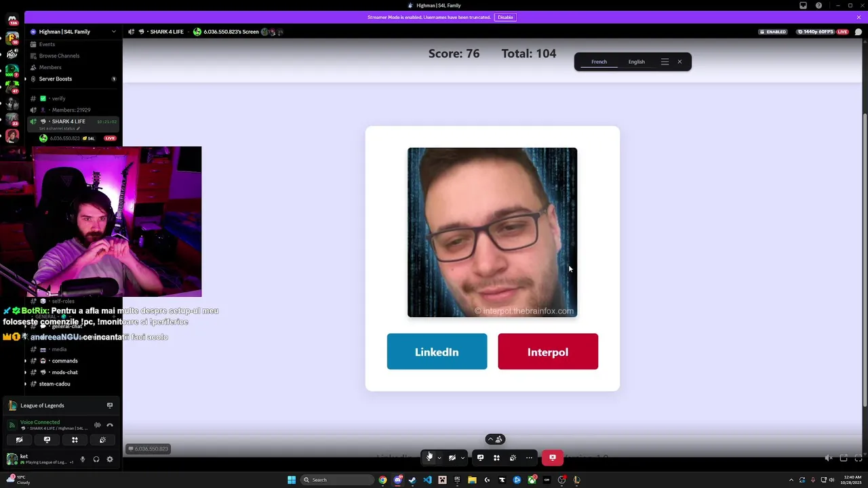Open soundboard in voice panel
Image resolution: width=868 pixels, height=488 pixels.
point(102,440)
